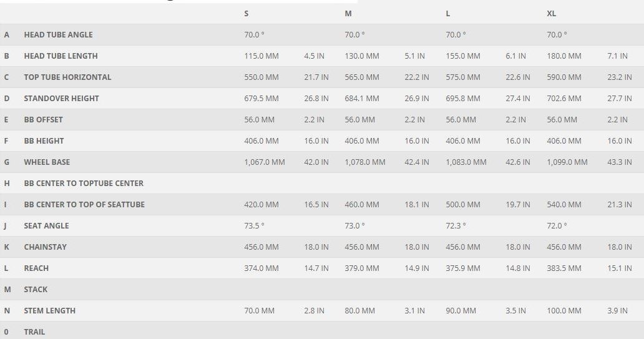The width and height of the screenshot is (644, 339).
Task: Click BB CENTER TO TOPTUBE CENTER label
Action: pos(84,184)
